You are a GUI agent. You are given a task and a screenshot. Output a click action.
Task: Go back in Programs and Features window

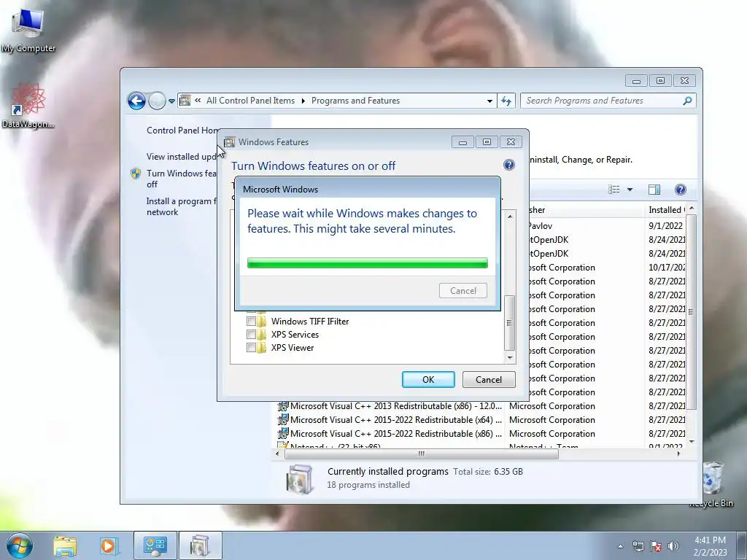click(x=136, y=101)
